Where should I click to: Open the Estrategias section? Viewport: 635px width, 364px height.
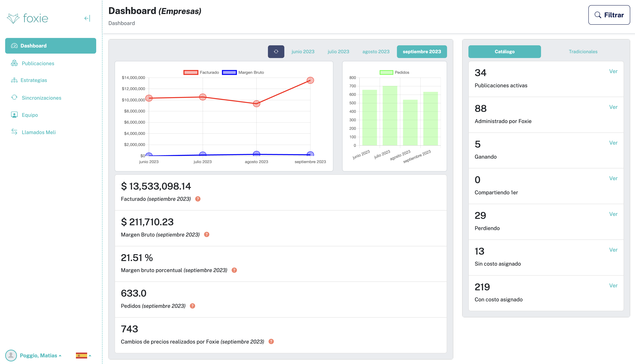tap(34, 80)
